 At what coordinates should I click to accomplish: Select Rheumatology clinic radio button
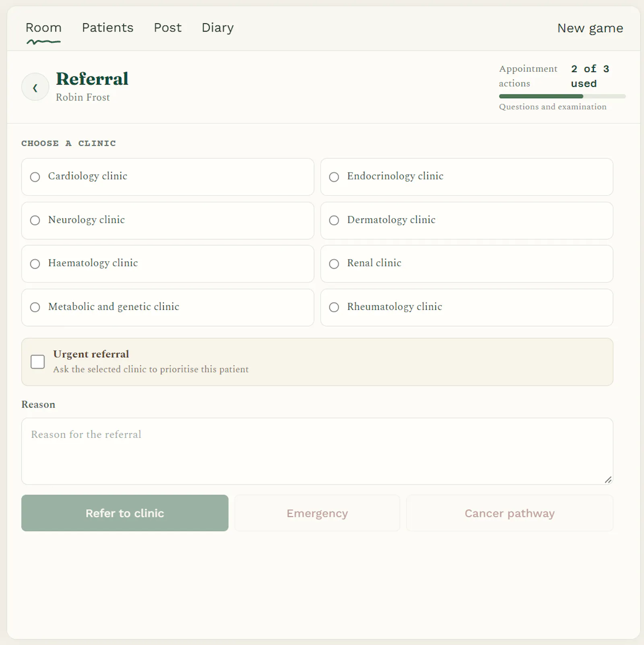point(334,307)
